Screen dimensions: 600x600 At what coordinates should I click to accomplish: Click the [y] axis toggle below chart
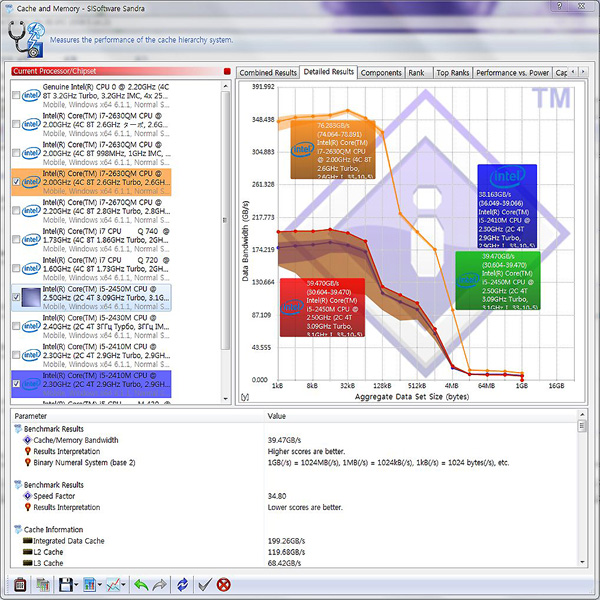pos(245,397)
